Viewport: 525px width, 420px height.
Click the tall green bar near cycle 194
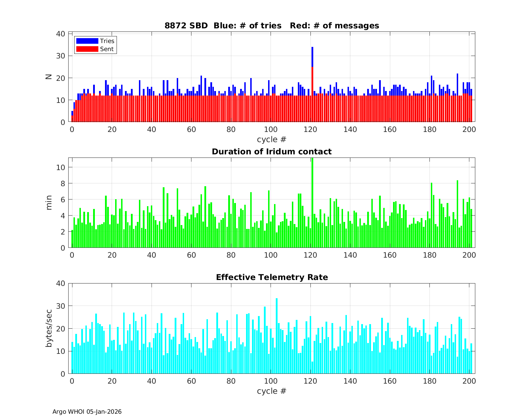coord(457,214)
